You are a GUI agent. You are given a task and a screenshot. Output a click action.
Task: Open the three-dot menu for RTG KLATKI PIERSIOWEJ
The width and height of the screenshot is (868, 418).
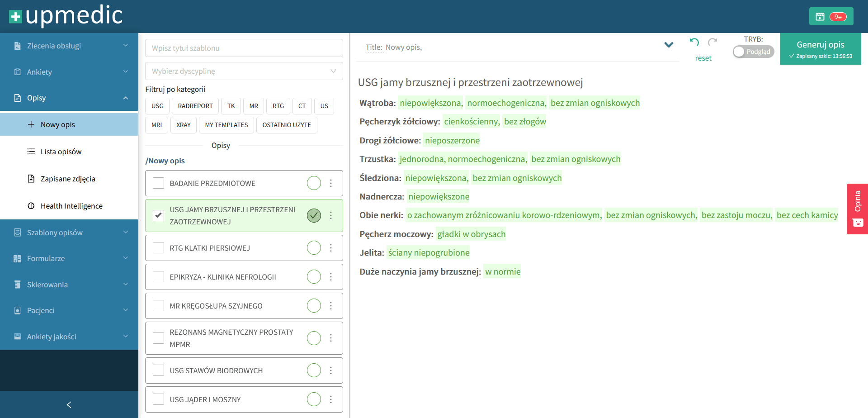click(331, 248)
